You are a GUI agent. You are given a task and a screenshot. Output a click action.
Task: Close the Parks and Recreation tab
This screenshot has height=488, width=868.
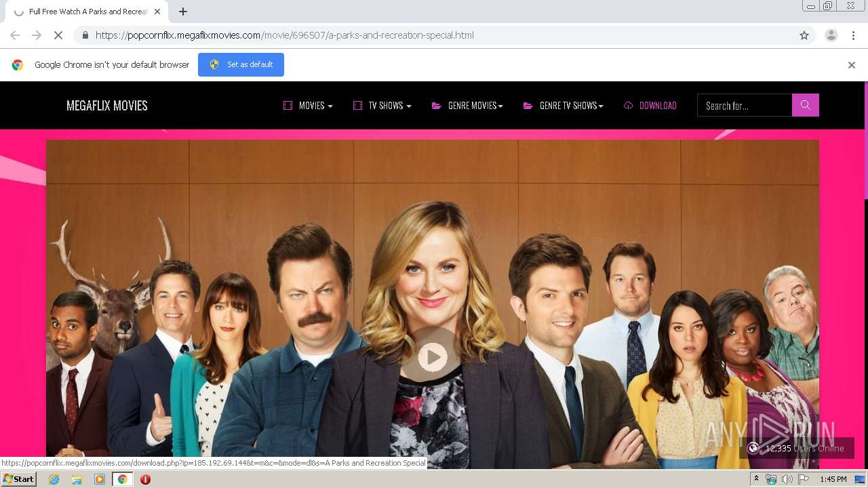(158, 12)
